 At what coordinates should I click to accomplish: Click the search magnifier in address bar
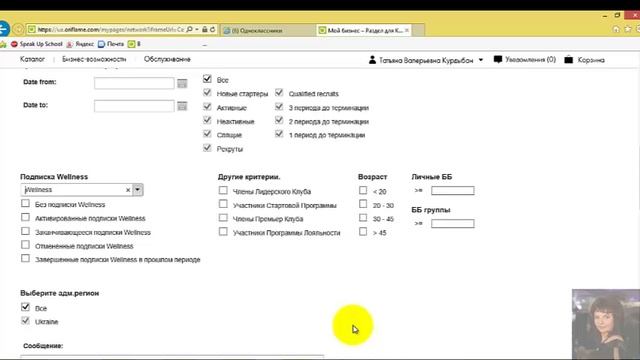(x=189, y=29)
